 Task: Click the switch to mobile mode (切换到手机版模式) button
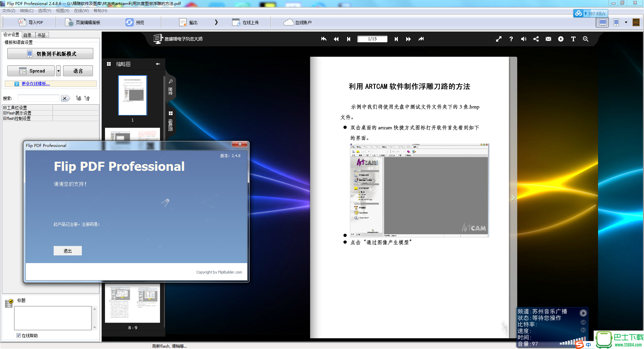(x=50, y=54)
